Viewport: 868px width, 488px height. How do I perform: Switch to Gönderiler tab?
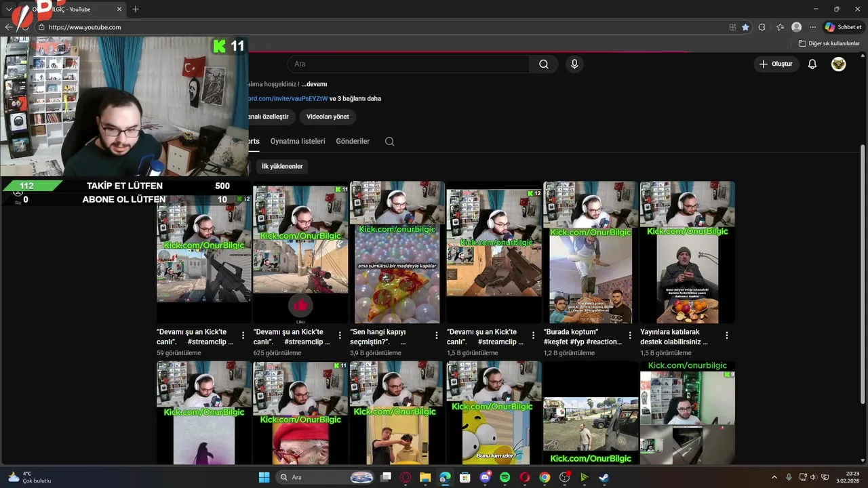(353, 141)
